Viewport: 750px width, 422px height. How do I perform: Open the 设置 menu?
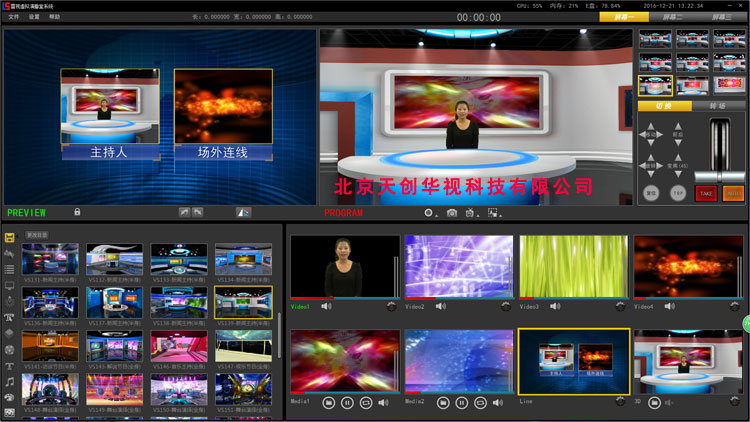tap(35, 17)
